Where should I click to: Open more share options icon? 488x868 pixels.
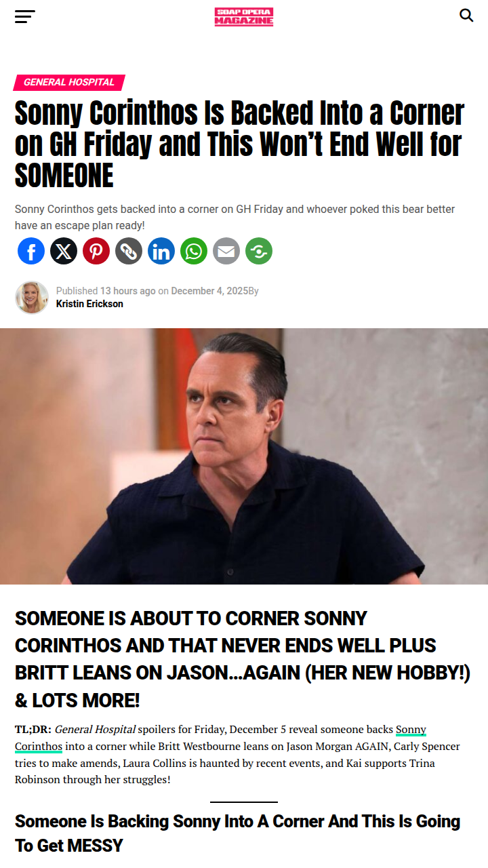pos(259,251)
